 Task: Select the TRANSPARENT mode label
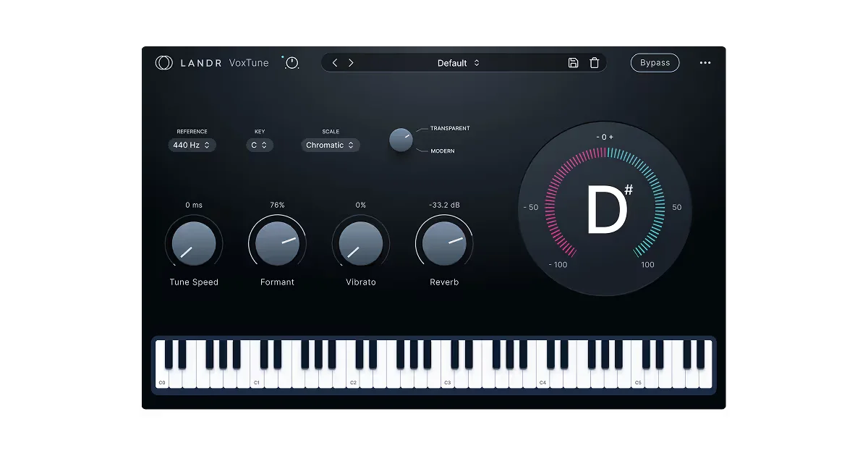(x=450, y=128)
